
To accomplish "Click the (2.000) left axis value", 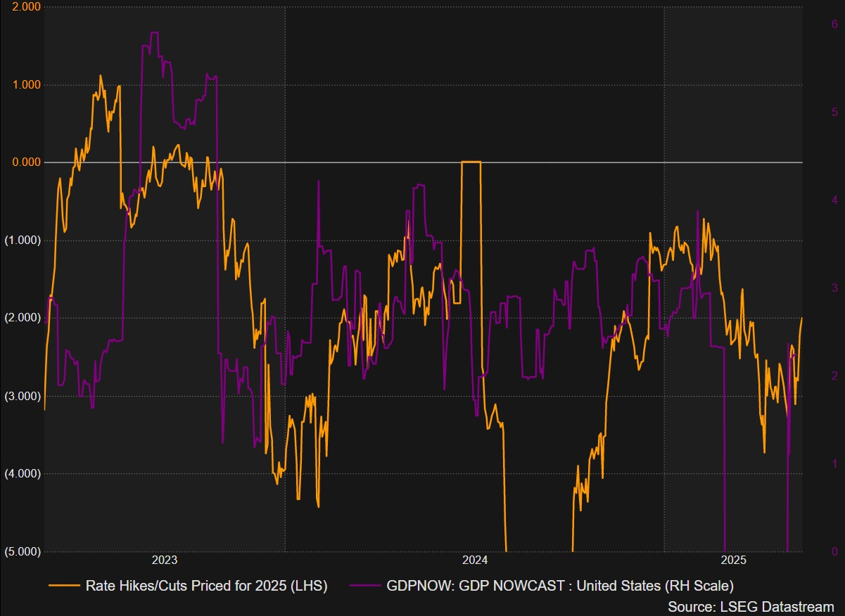I will tap(23, 318).
